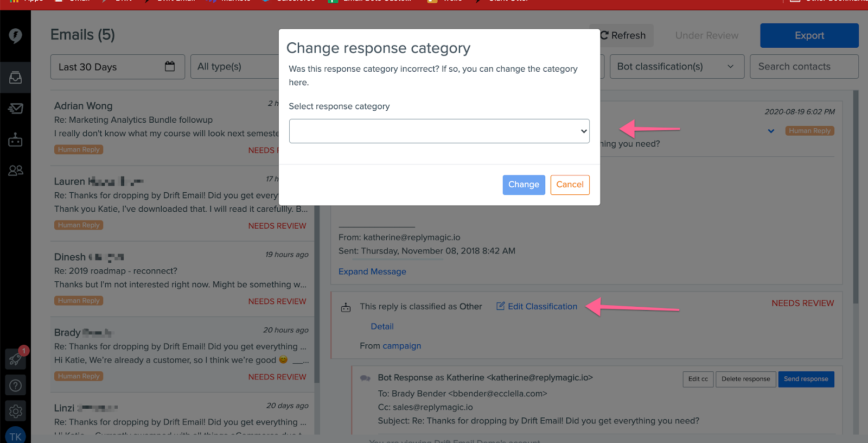This screenshot has width=868, height=443.
Task: Click the Delete response button
Action: point(746,379)
